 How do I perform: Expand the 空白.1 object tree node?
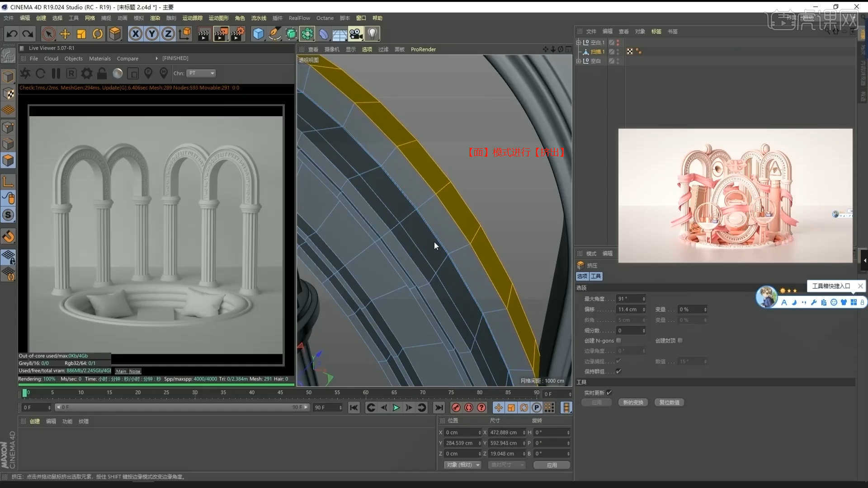pos(578,42)
